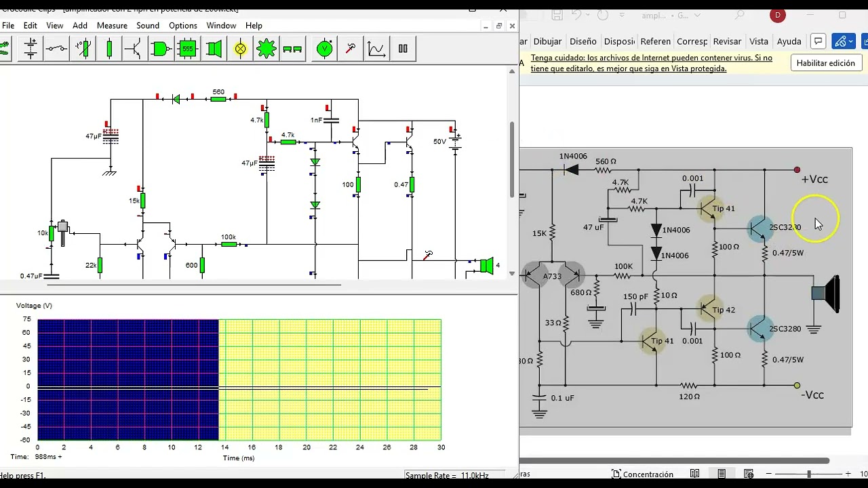Pick the probe tool in toolbar
868x488 pixels.
point(351,49)
